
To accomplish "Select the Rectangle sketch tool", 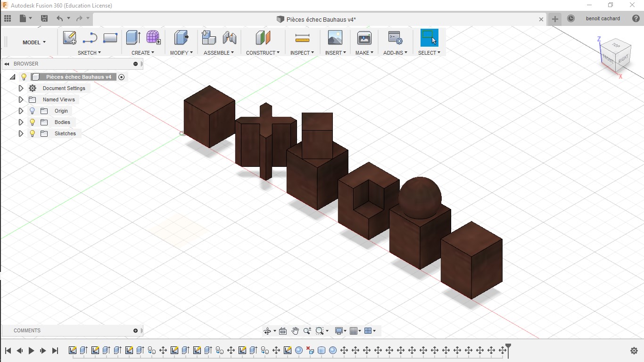I will pos(110,38).
